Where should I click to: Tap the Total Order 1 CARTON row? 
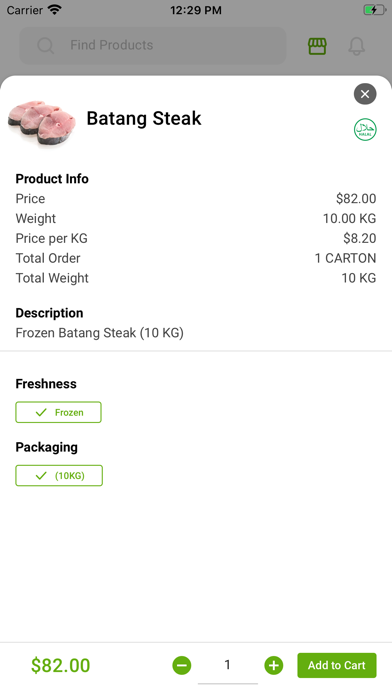pyautogui.click(x=196, y=258)
